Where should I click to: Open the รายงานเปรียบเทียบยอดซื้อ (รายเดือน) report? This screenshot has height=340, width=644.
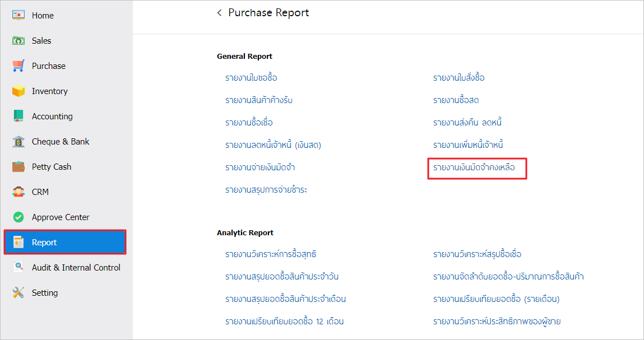pos(496,299)
